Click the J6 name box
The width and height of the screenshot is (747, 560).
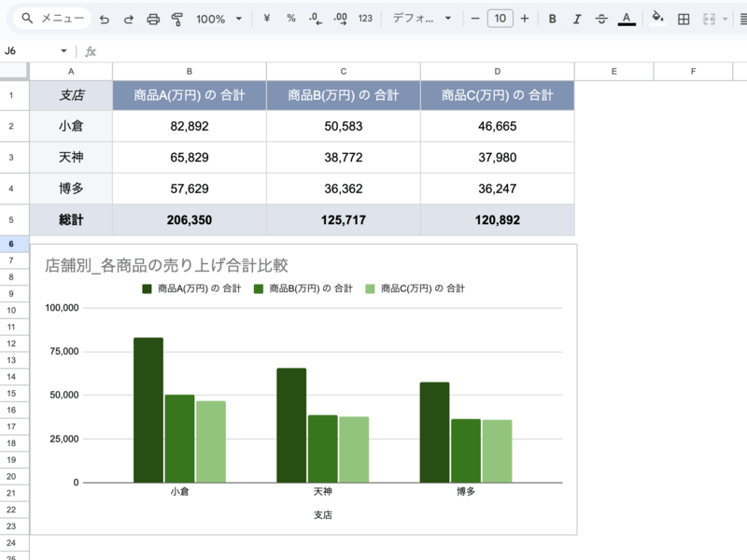click(x=31, y=51)
